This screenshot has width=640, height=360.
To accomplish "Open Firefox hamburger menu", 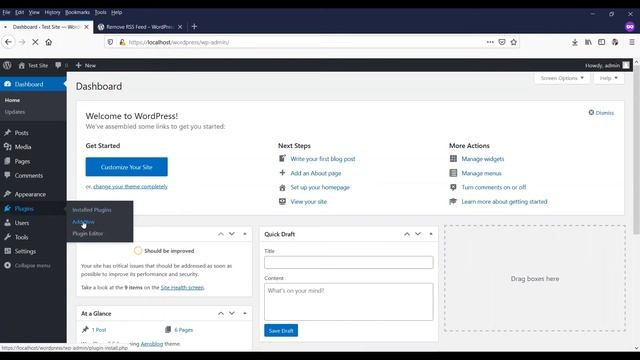I will [631, 42].
